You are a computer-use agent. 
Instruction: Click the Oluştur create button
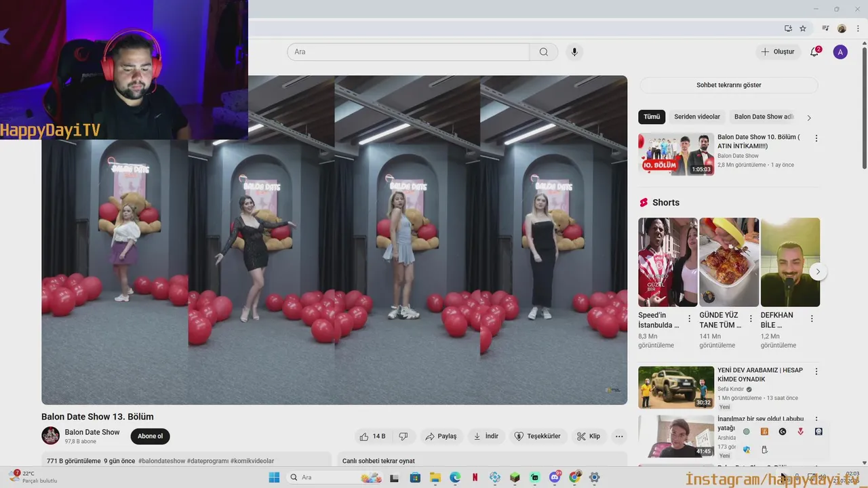pos(777,52)
